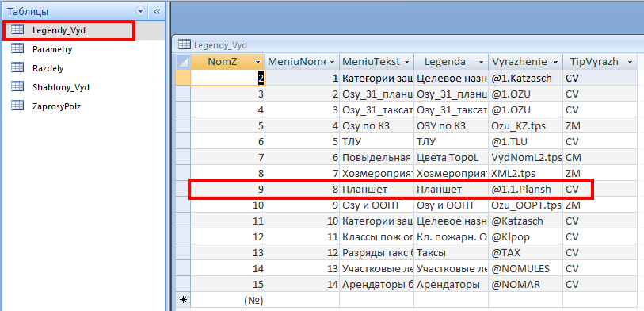Click the ZaprosyPolz table icon
Screen dimensions: 644x311
click(17, 106)
